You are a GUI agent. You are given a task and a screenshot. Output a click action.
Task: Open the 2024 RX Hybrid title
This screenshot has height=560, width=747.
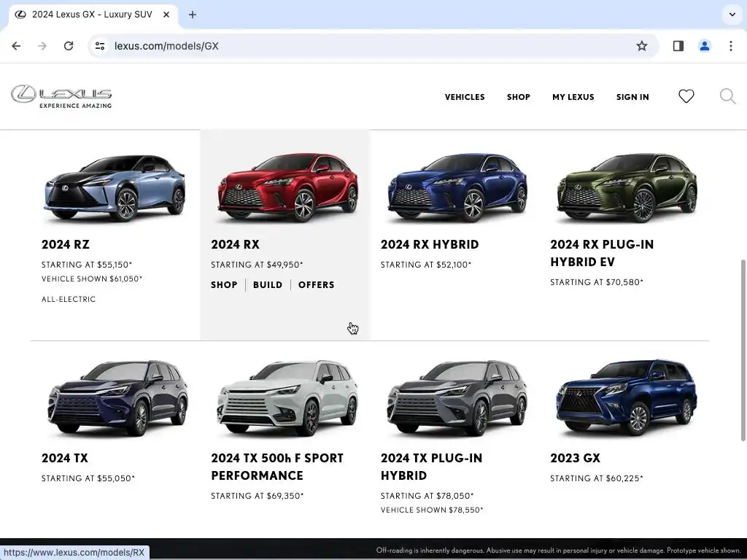(x=430, y=244)
